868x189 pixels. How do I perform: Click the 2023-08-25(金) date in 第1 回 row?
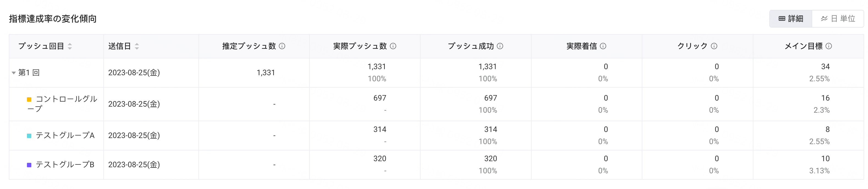[134, 72]
